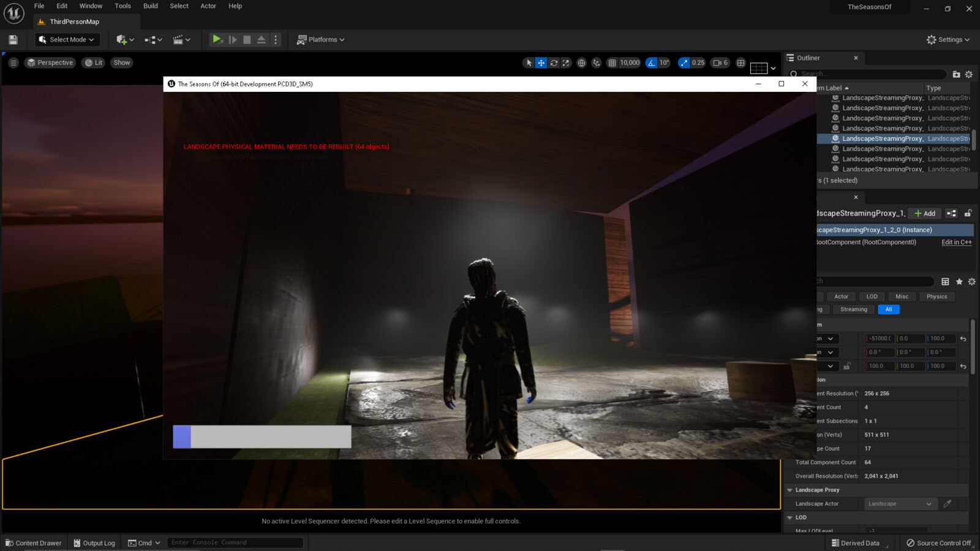Click the progress bar in game window

tap(262, 437)
